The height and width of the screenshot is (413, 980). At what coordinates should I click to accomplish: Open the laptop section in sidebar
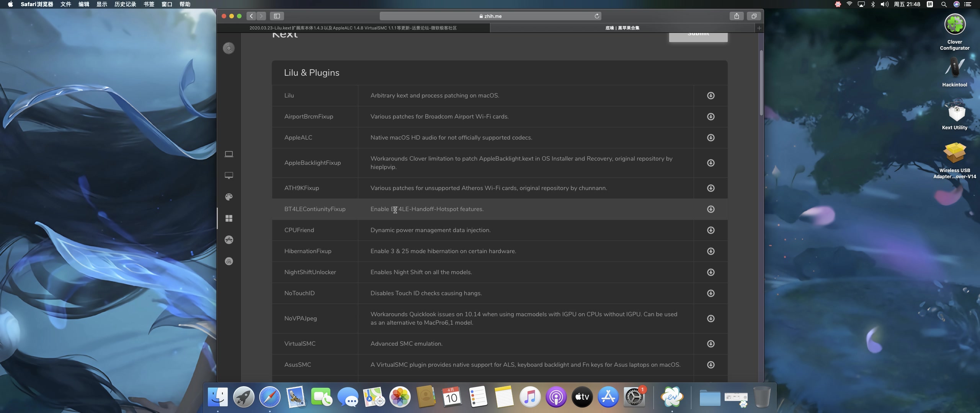pos(229,154)
